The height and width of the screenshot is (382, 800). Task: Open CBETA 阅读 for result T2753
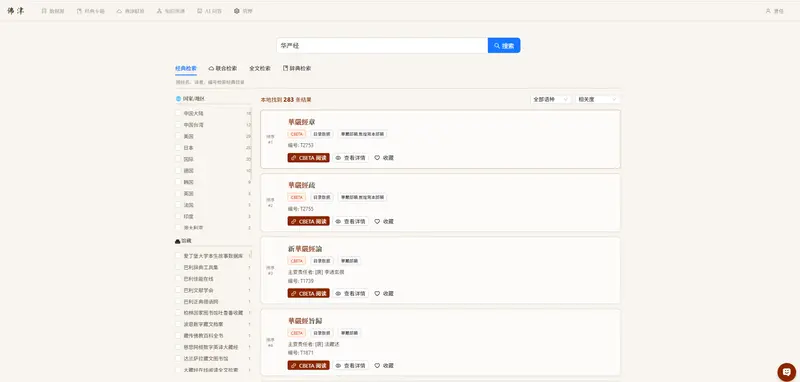coord(309,158)
